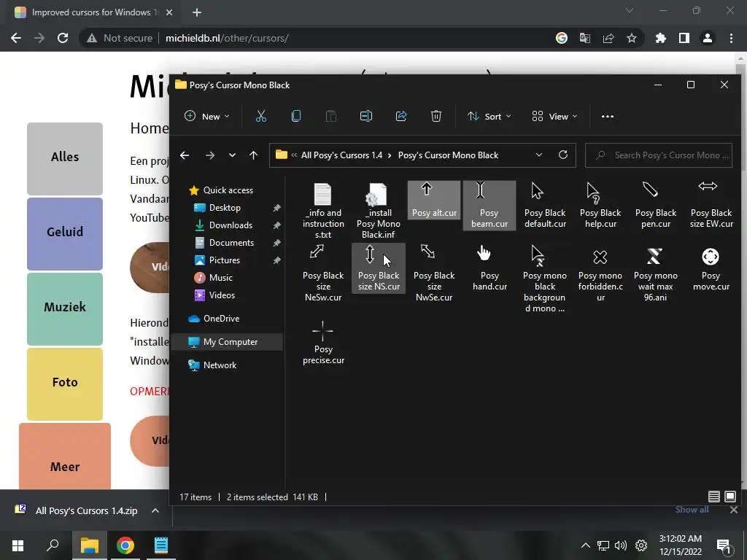Image resolution: width=747 pixels, height=560 pixels.
Task: Open Videos in navigation pane
Action: click(222, 295)
